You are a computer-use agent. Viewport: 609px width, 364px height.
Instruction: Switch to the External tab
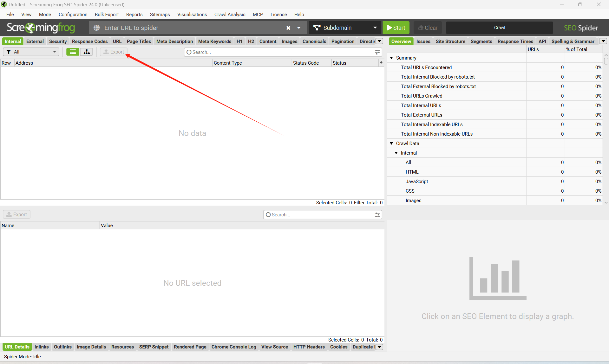tap(35, 42)
